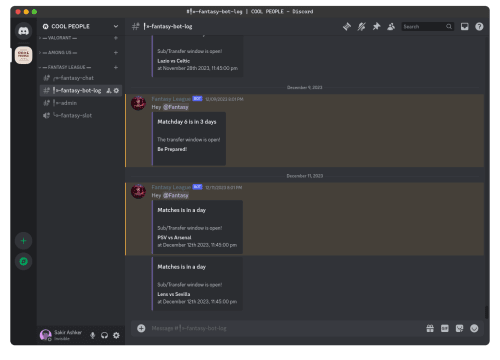The width and height of the screenshot is (500, 360).
Task: Click 'Matchday 6 is in 3 days' embed title
Action: 187,122
